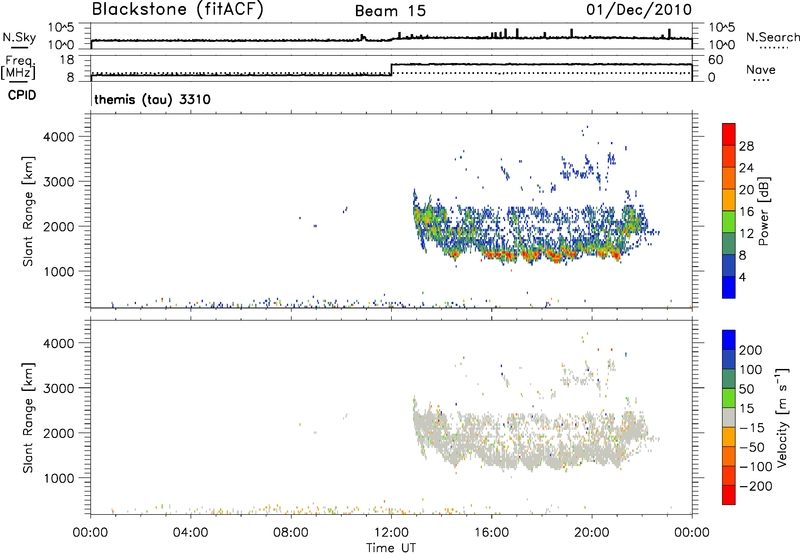Click the '60' Nave axis value
The height and width of the screenshot is (554, 800).
(x=716, y=60)
